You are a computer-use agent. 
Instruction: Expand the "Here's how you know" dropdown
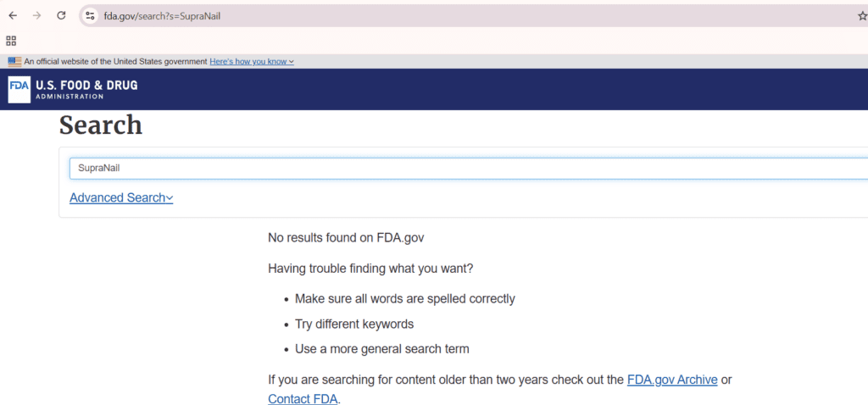252,61
